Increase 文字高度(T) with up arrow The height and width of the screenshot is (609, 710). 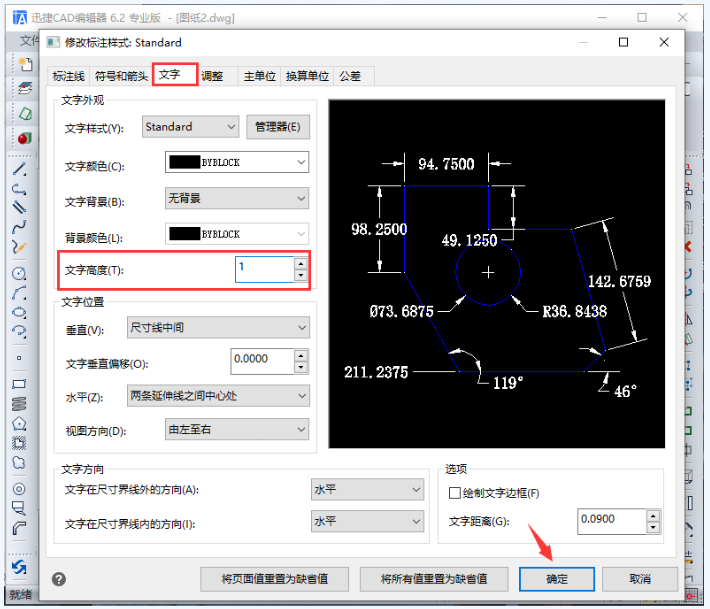point(301,264)
